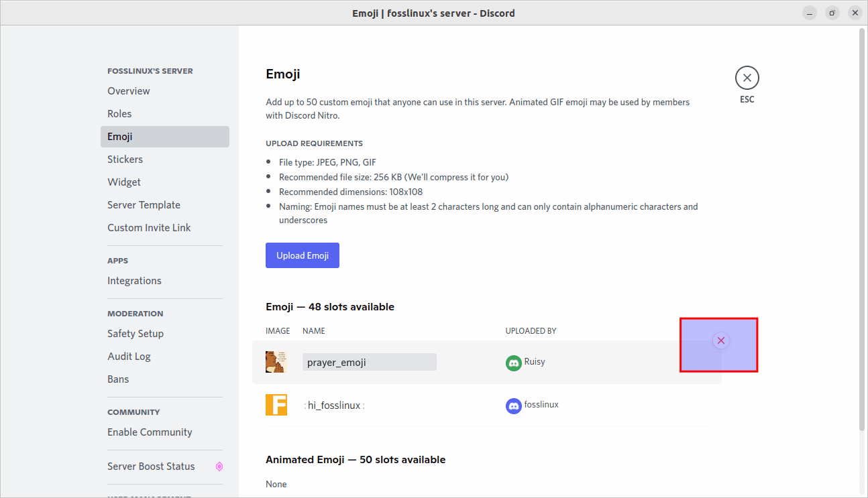The height and width of the screenshot is (498, 868).
Task: Open Server Template settings
Action: 165,205
